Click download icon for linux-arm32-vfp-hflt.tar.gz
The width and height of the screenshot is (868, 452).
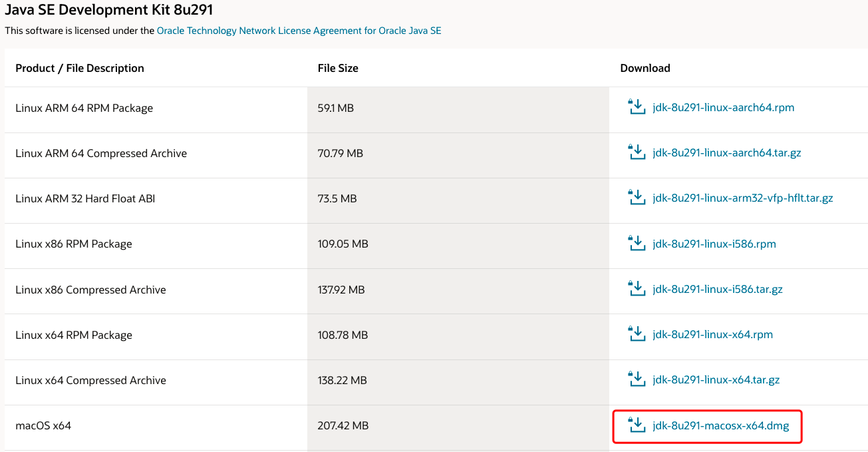[637, 197]
